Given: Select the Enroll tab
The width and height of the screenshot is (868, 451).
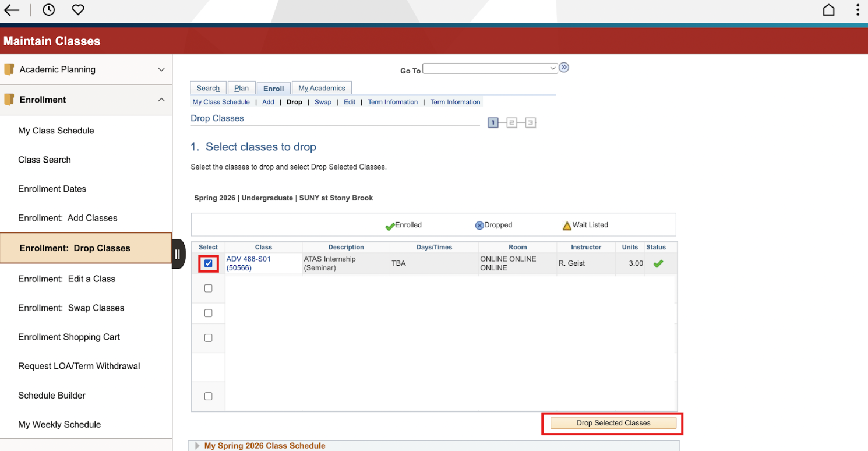Looking at the screenshot, I should point(273,89).
